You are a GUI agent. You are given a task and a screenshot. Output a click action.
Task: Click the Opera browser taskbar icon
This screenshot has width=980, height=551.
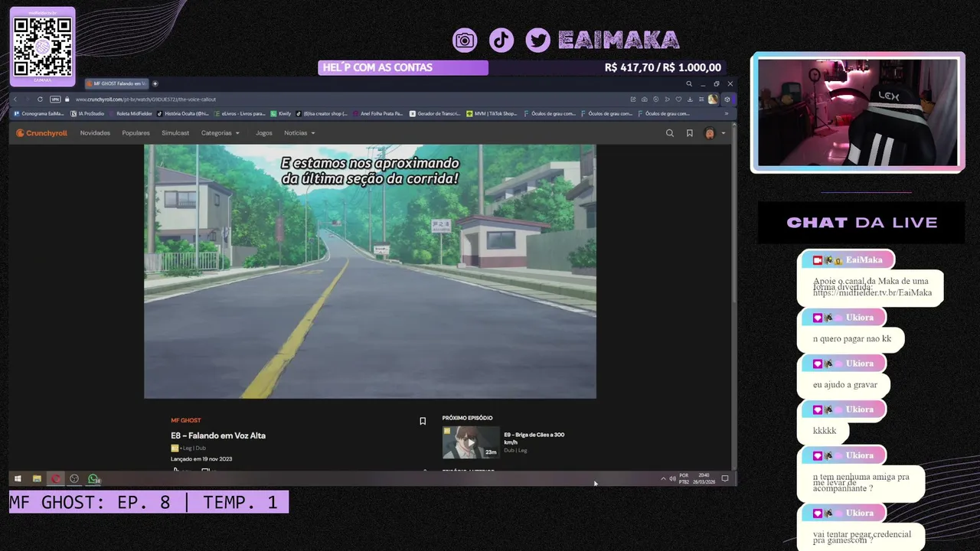coord(56,479)
